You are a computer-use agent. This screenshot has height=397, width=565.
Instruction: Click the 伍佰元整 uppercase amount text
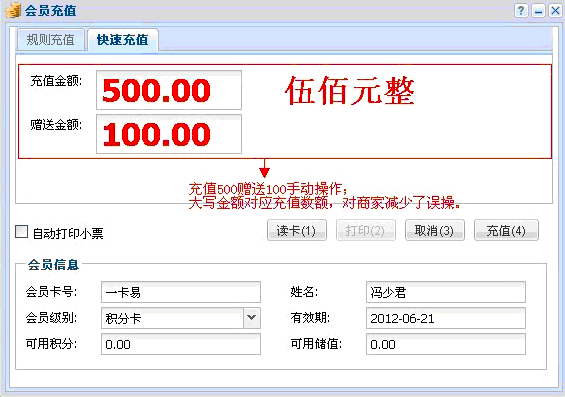(x=350, y=91)
